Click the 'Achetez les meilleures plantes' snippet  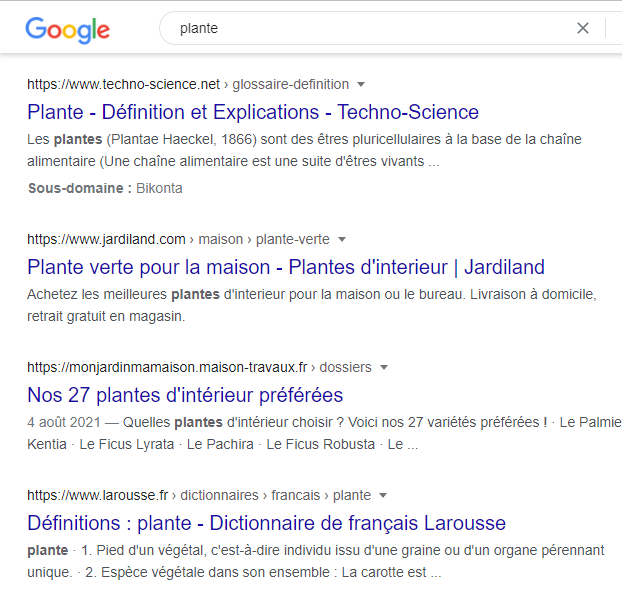pyautogui.click(x=312, y=305)
